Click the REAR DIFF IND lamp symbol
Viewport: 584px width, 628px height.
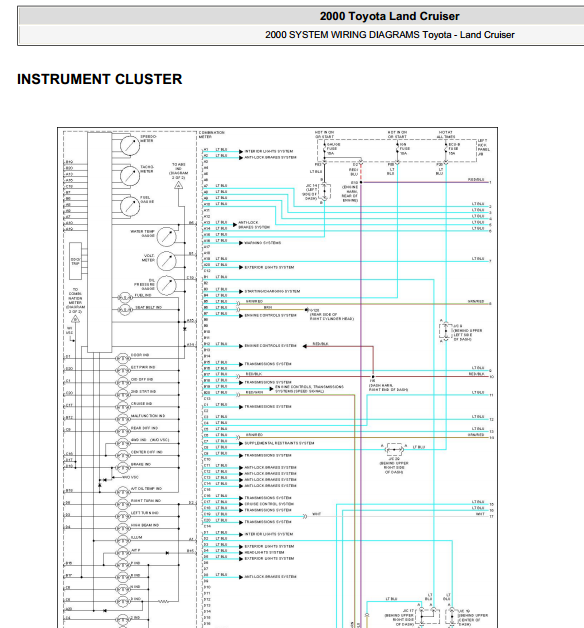(123, 431)
